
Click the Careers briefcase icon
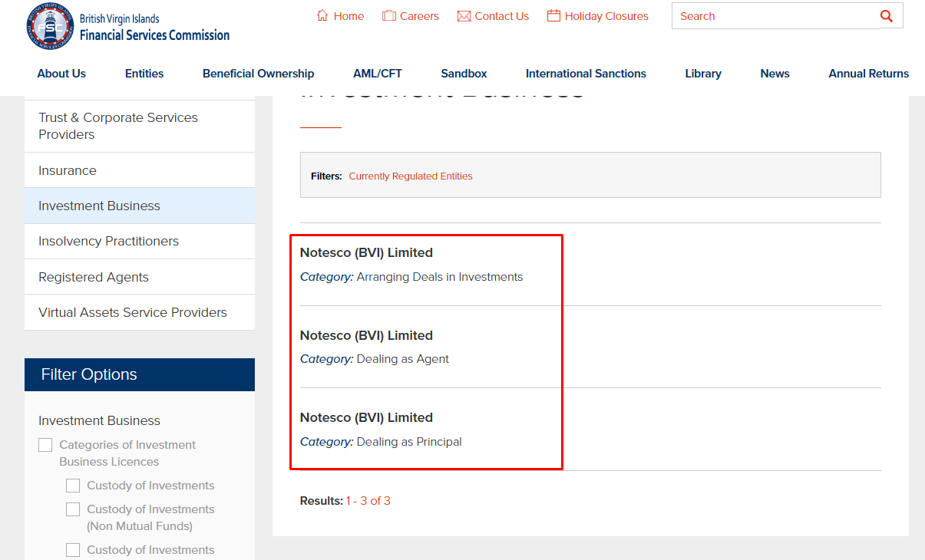click(389, 16)
